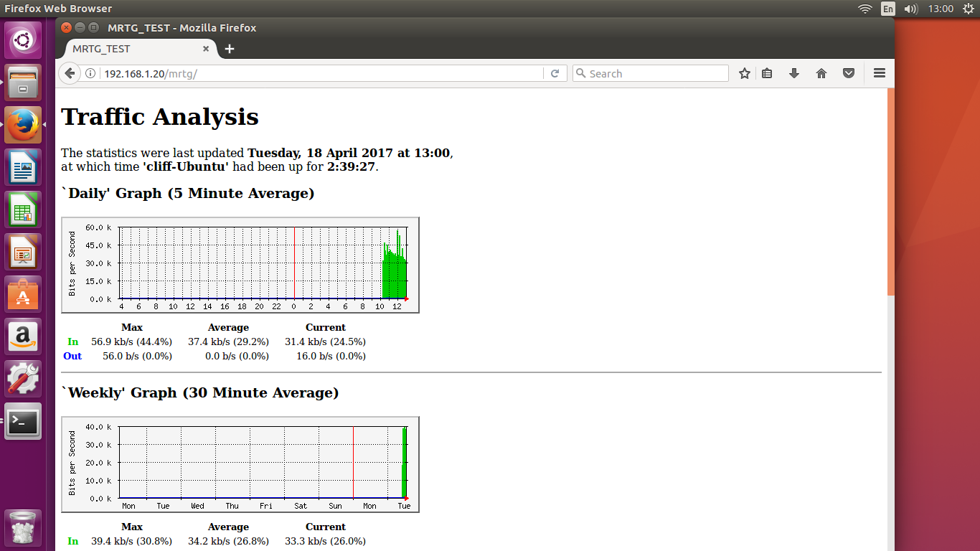Click the uptime value 2:39:27
Screen dimensions: 980x551
click(x=351, y=166)
